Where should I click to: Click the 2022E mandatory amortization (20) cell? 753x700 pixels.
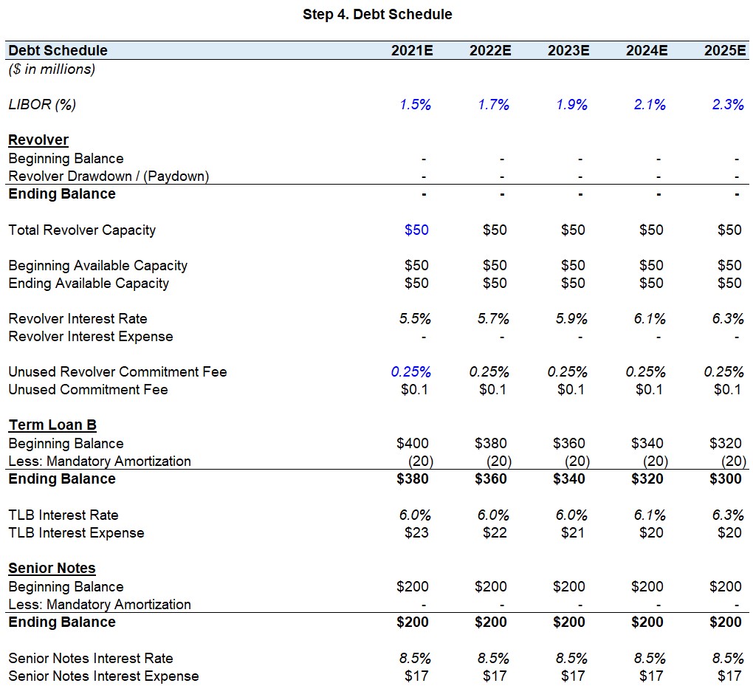click(x=499, y=461)
